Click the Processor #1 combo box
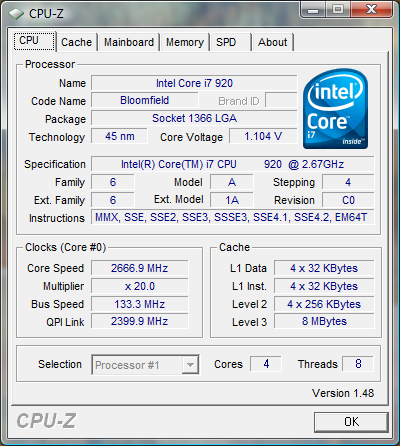 pos(145,365)
